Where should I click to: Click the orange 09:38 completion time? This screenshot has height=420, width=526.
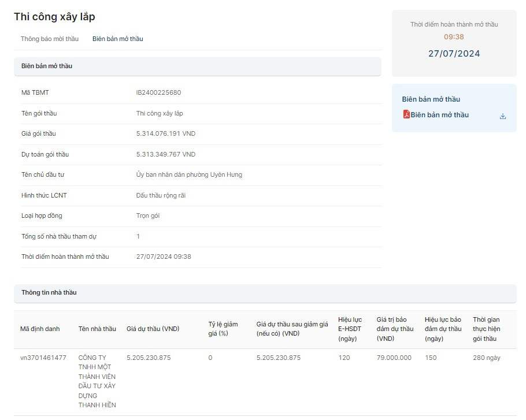tap(454, 37)
